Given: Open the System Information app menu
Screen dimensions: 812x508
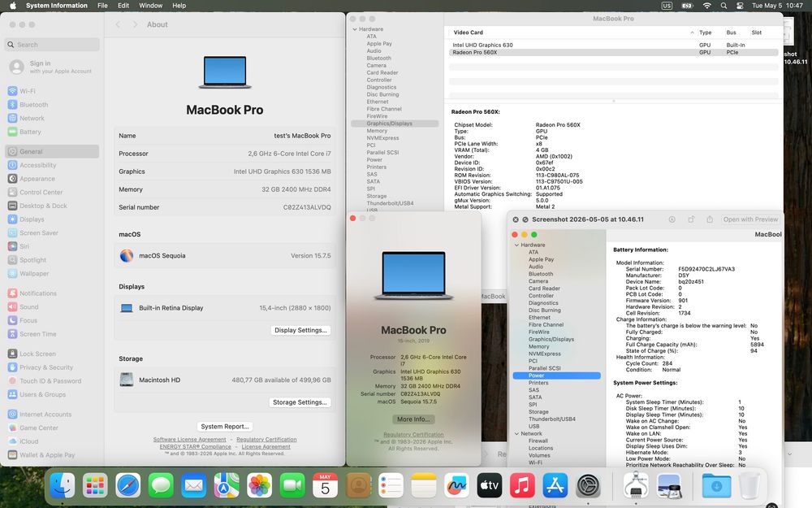Looking at the screenshot, I should (57, 6).
